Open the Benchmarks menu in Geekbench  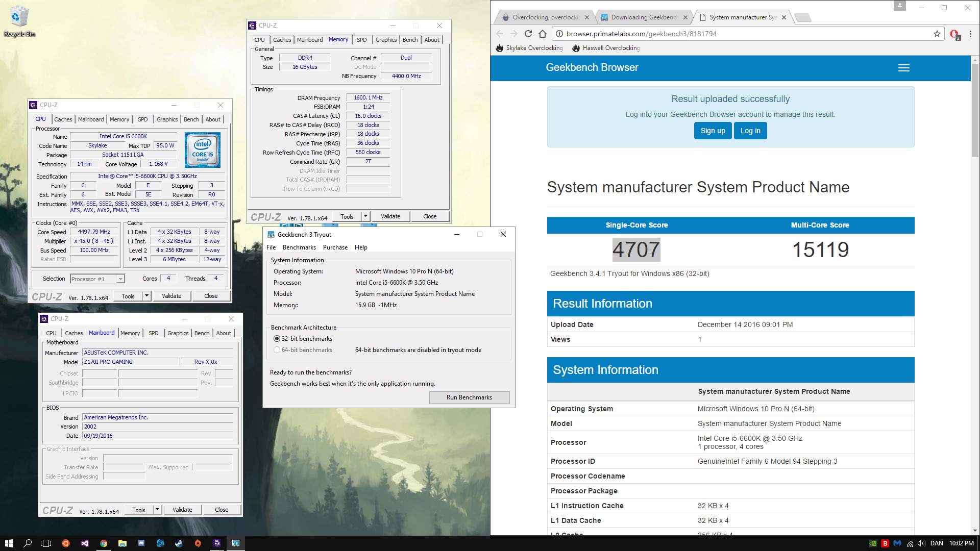click(x=299, y=247)
